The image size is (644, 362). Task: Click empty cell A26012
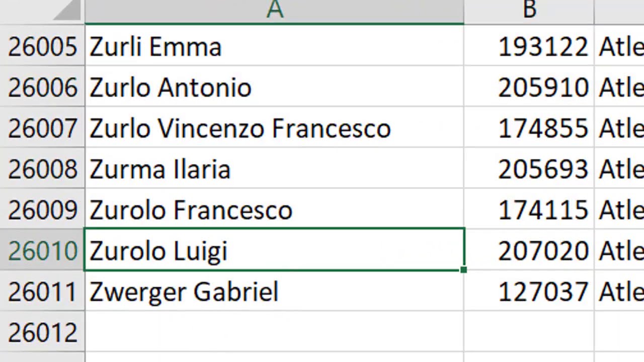click(x=274, y=332)
